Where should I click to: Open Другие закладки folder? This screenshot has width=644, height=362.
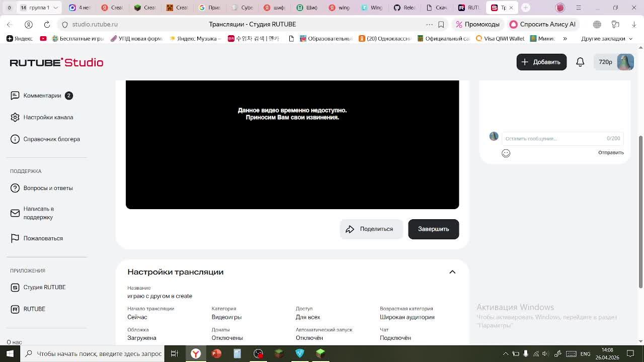point(607,38)
